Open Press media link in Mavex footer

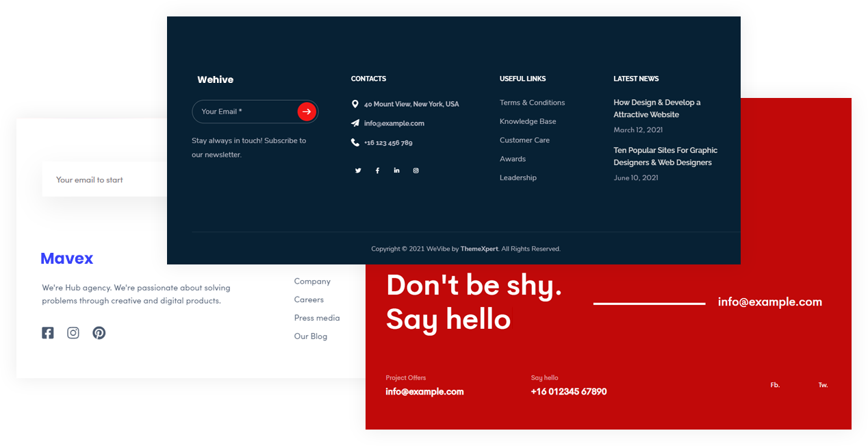pos(317,318)
